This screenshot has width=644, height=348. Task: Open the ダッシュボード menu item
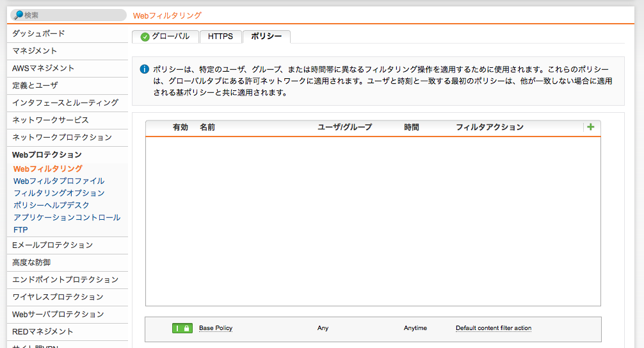(38, 33)
